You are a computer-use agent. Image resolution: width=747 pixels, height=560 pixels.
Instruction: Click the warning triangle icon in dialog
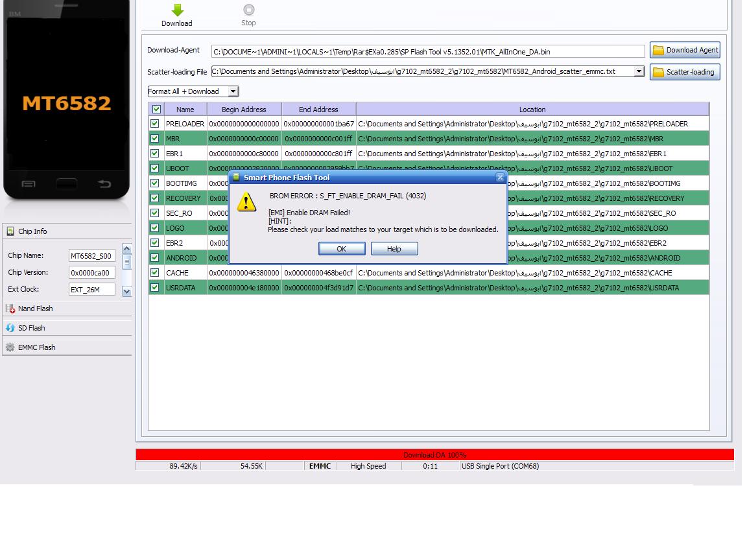246,202
